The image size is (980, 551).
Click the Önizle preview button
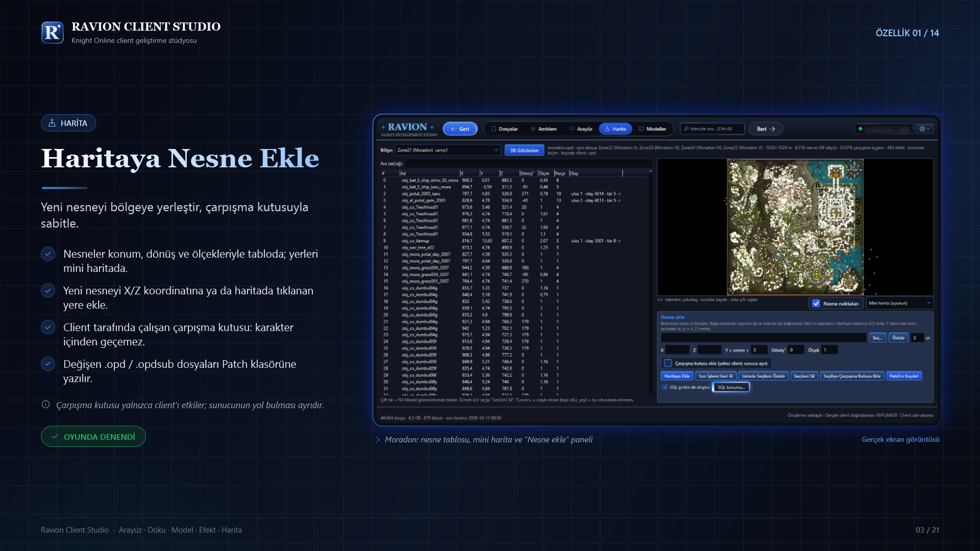pyautogui.click(x=898, y=338)
